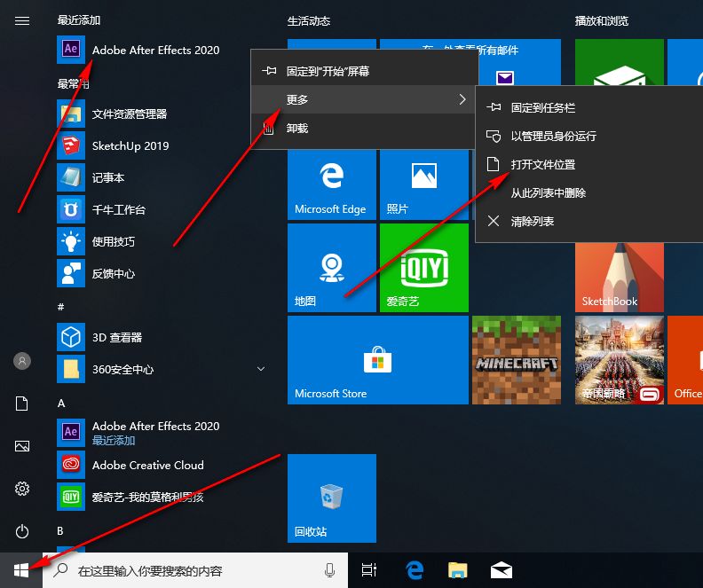The height and width of the screenshot is (588, 703).
Task: Open Settings gear icon
Action: pos(22,488)
